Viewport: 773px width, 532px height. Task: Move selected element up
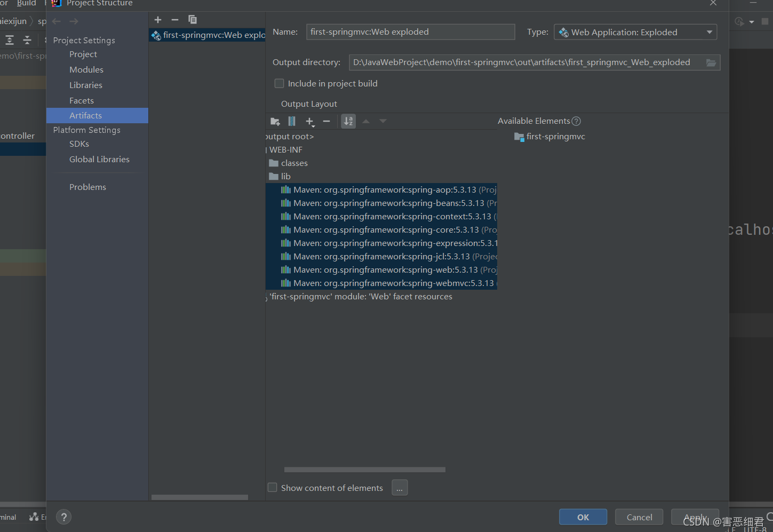366,122
